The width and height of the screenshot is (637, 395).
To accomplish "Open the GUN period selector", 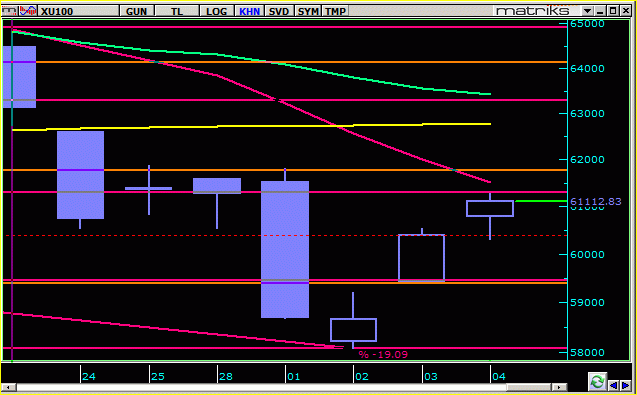I will pos(136,11).
